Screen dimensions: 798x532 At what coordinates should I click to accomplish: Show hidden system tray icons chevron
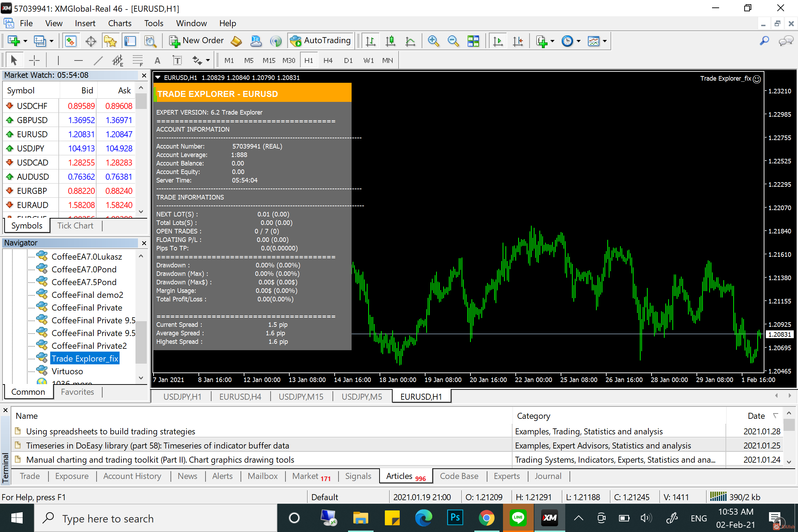click(578, 518)
